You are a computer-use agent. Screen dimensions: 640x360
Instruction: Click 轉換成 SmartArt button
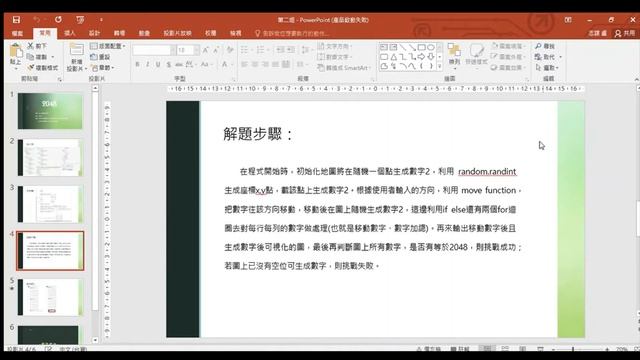pos(344,68)
